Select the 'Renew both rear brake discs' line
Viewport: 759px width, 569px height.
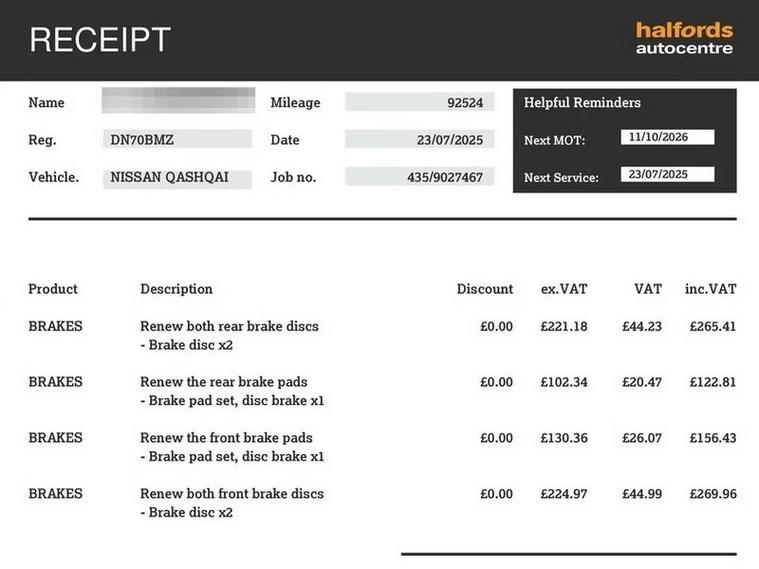click(229, 326)
